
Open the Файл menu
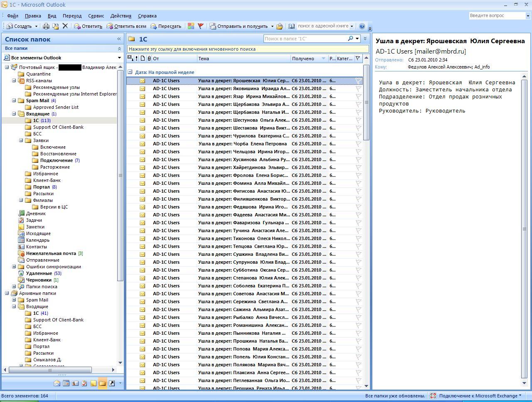pos(12,16)
